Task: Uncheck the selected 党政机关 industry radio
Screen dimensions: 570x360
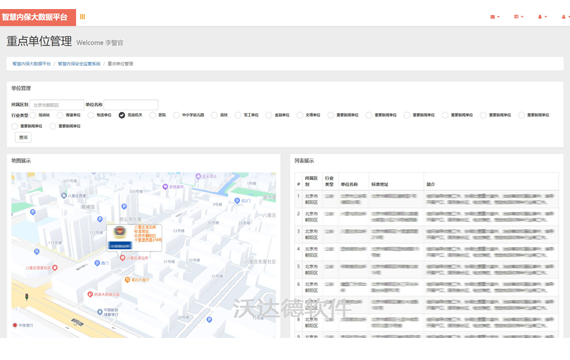Action: point(122,115)
